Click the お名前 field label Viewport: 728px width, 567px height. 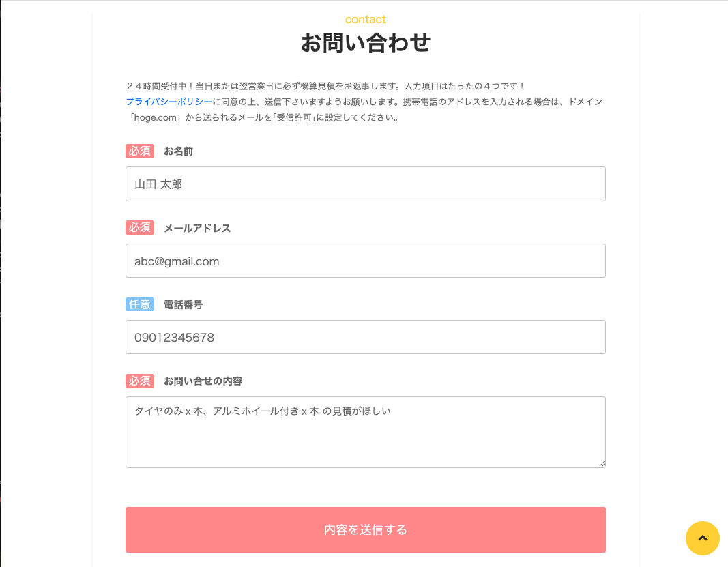[x=178, y=151]
